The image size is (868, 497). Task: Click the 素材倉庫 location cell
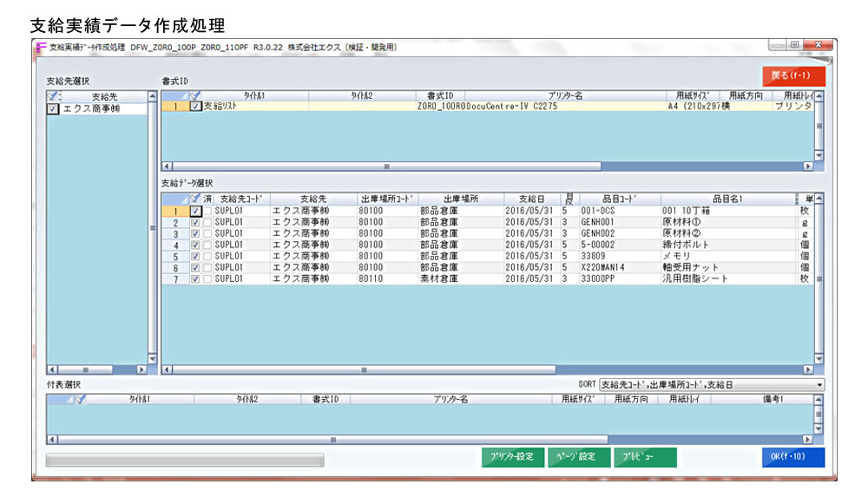[461, 279]
